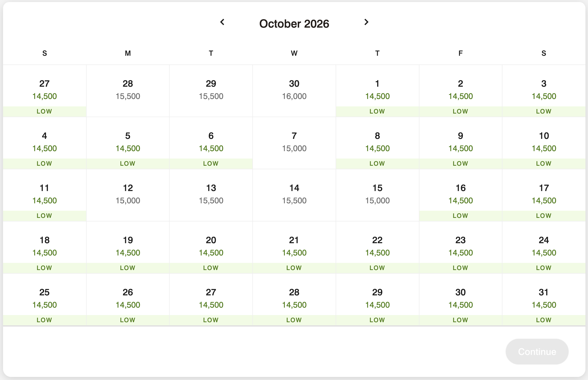Screen dimensions: 588x380
Task: Select October 17 marked LOW
Action: (x=543, y=194)
